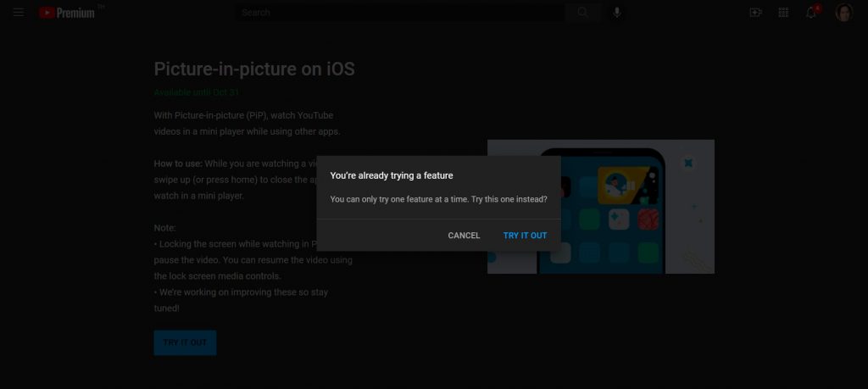Click the Available until Oct 31 text

pyautogui.click(x=197, y=92)
